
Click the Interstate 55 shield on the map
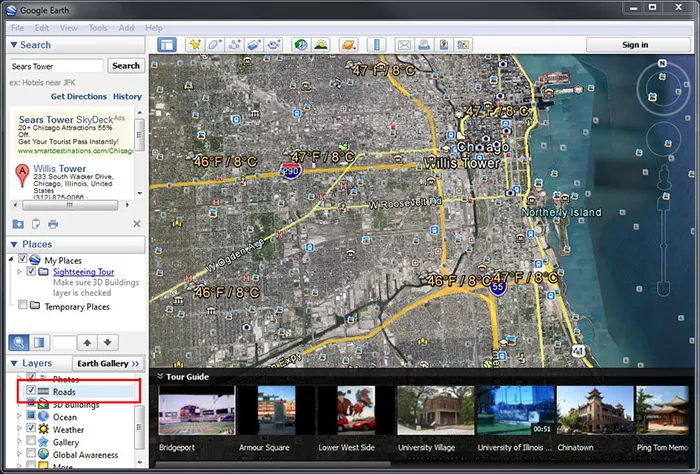pyautogui.click(x=498, y=287)
